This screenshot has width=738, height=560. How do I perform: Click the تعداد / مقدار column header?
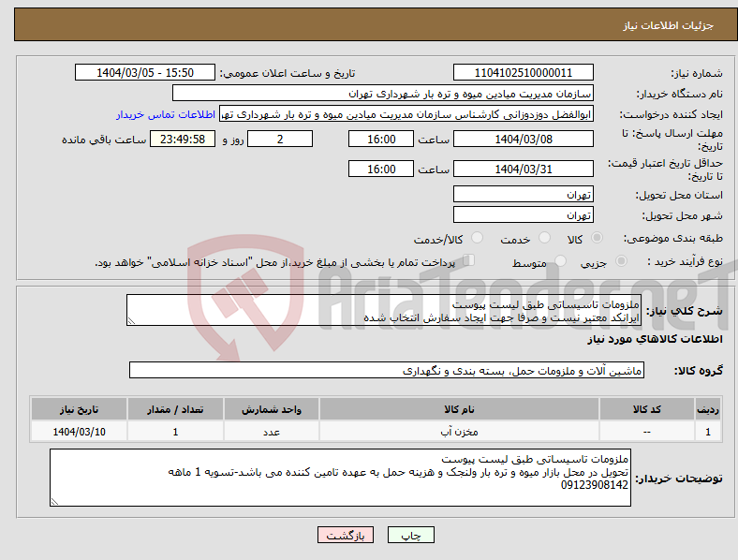(175, 409)
